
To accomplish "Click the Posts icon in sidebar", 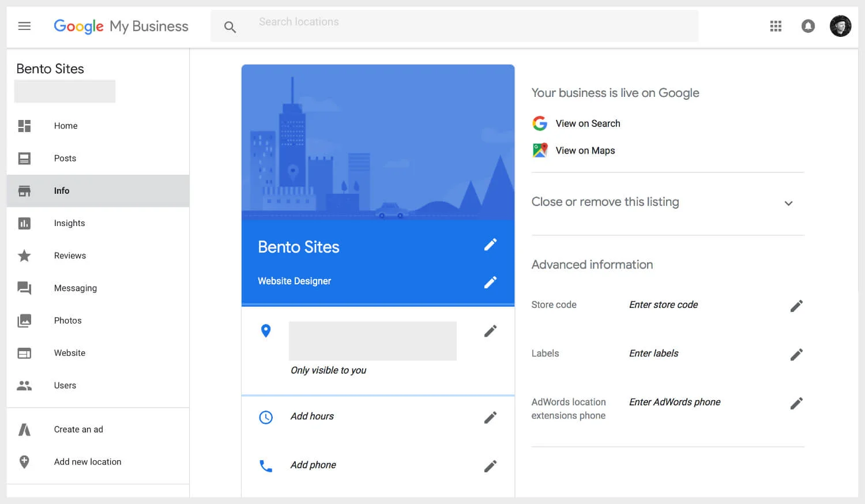I will (24, 158).
